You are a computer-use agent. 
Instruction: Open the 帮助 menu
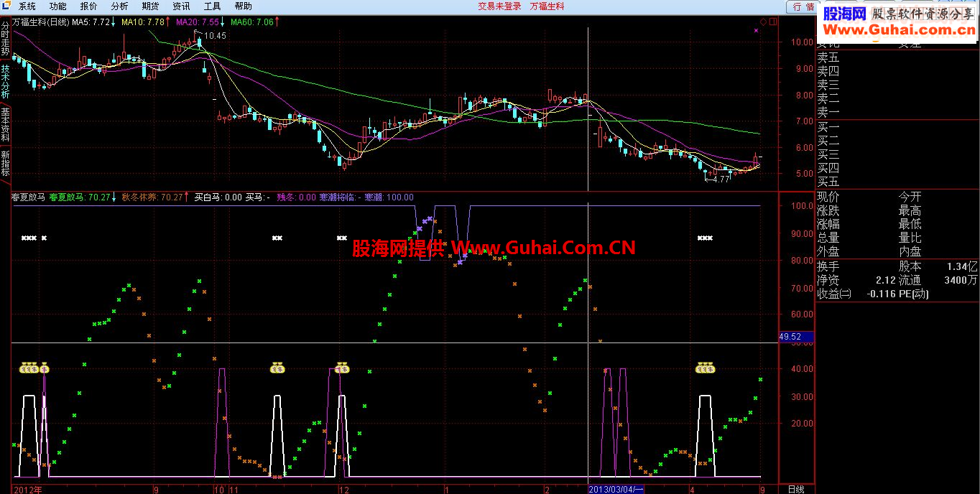[244, 6]
